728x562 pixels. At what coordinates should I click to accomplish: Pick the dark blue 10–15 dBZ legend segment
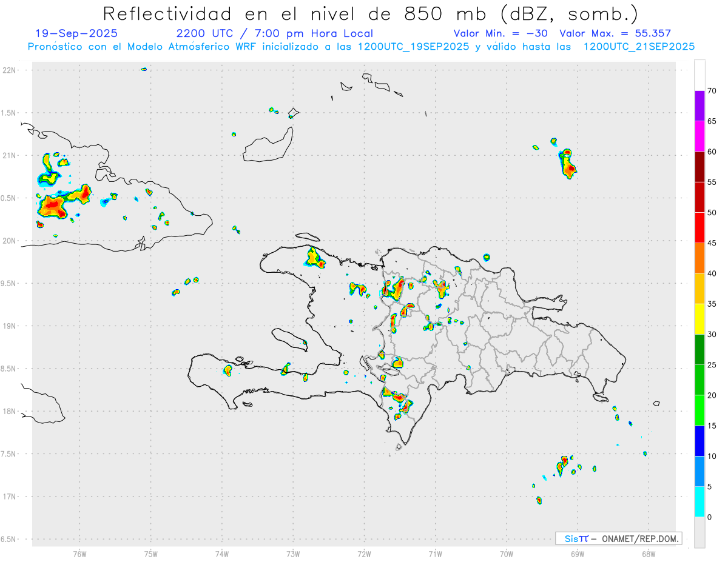pyautogui.click(x=699, y=441)
